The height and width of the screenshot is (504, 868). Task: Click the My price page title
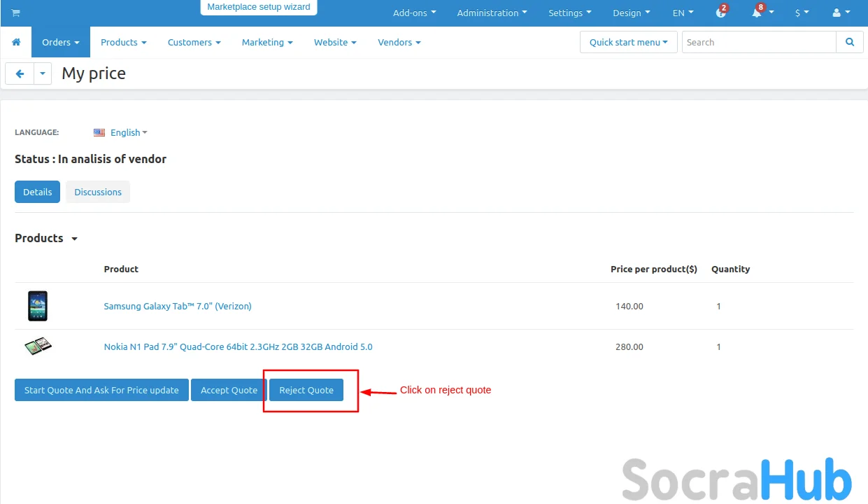tap(94, 73)
